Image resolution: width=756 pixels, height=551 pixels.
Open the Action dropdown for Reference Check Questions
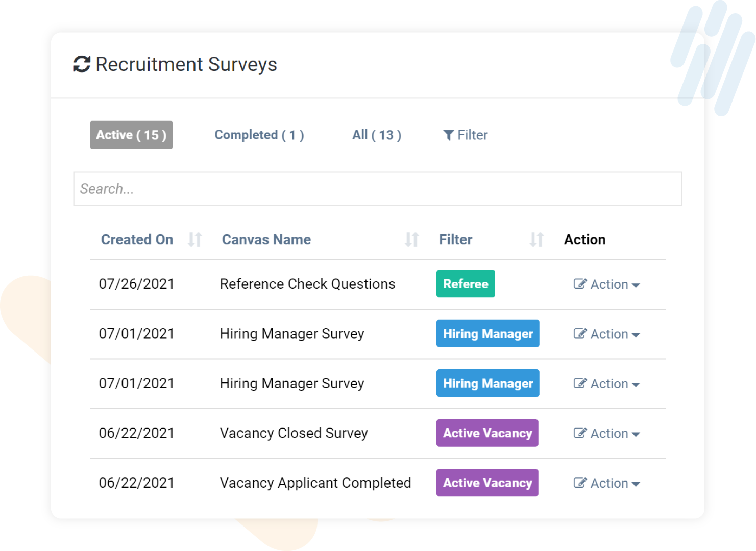[x=610, y=284]
